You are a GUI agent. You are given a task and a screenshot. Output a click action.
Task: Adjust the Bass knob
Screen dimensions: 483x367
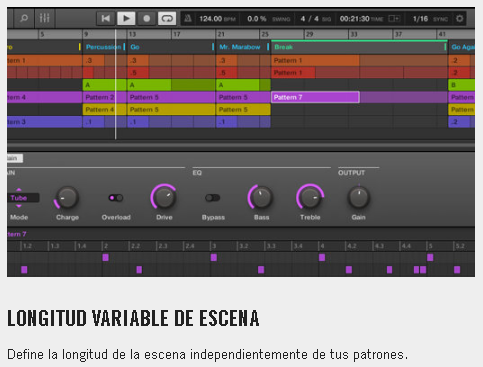(x=261, y=197)
